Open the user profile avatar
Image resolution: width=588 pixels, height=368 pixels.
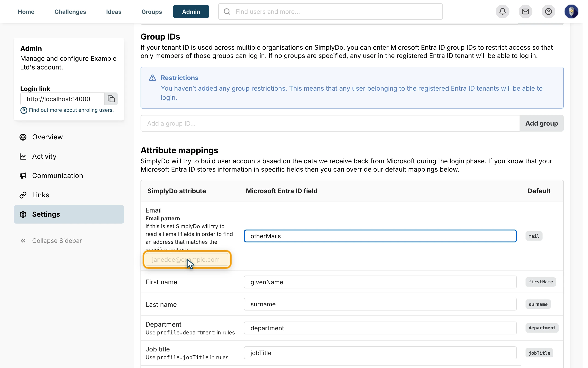[x=571, y=11]
